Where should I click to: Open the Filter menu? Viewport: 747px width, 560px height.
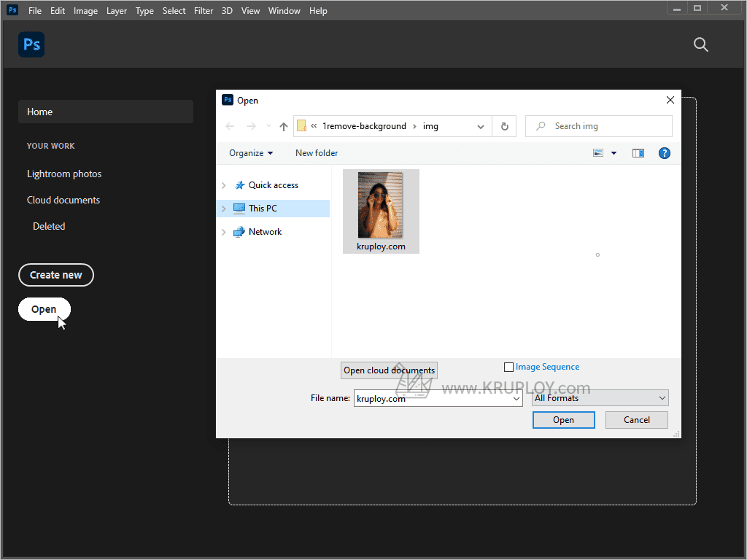tap(204, 10)
